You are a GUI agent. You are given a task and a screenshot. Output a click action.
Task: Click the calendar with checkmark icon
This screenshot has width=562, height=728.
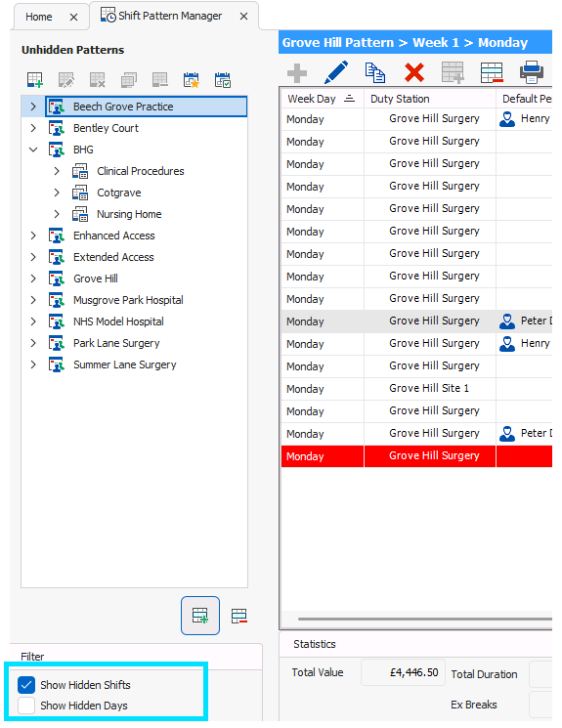223,80
